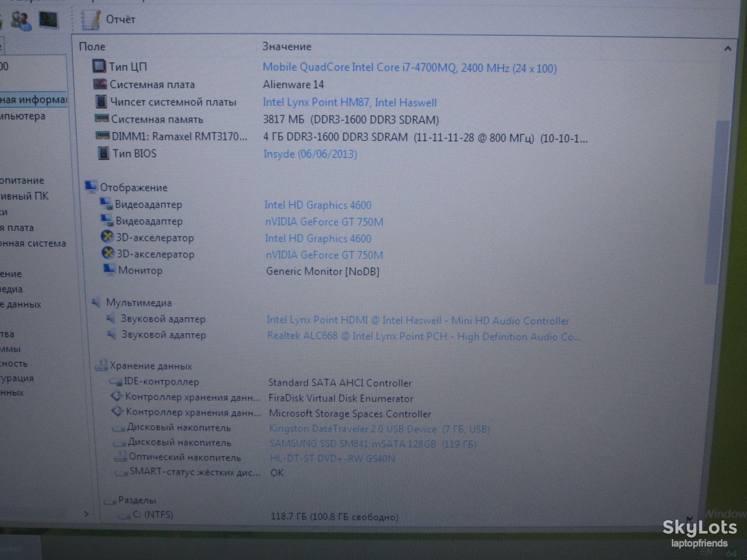Open the Intel Lynx Point HM87 chipset link
The width and height of the screenshot is (747, 560).
[350, 102]
